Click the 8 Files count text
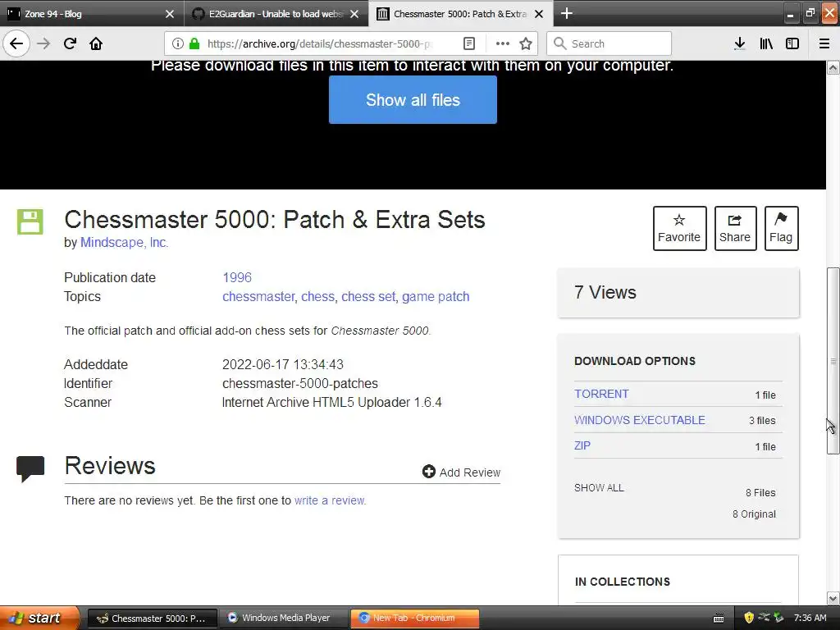 (x=760, y=493)
